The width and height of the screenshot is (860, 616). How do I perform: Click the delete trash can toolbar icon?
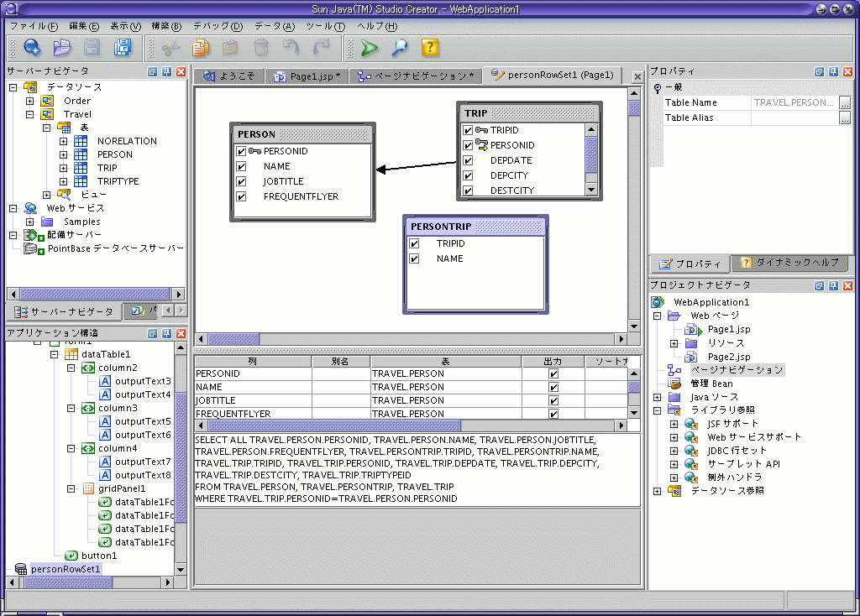pos(261,48)
